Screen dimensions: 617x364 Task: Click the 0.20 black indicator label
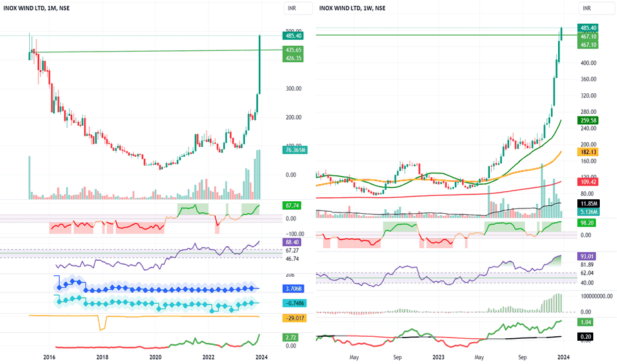[x=585, y=336]
